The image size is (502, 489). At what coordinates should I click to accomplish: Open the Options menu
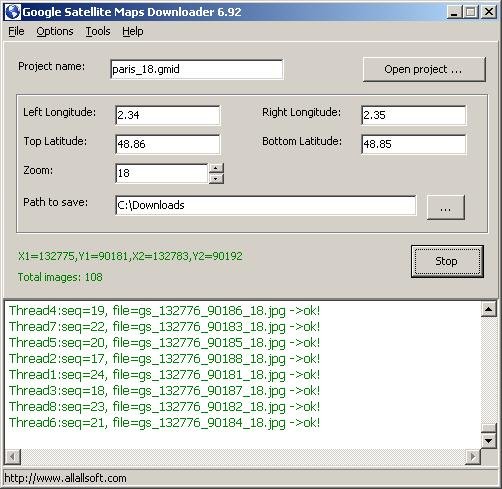coord(55,31)
